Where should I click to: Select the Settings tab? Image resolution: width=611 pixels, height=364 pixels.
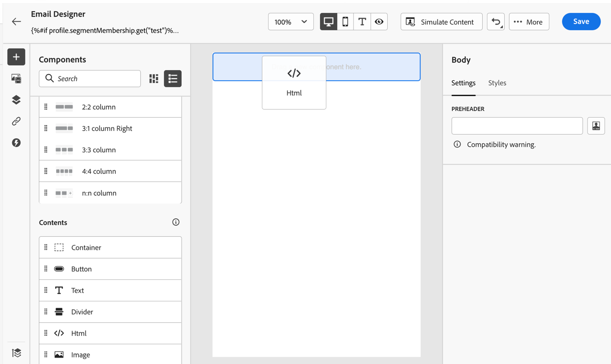463,83
